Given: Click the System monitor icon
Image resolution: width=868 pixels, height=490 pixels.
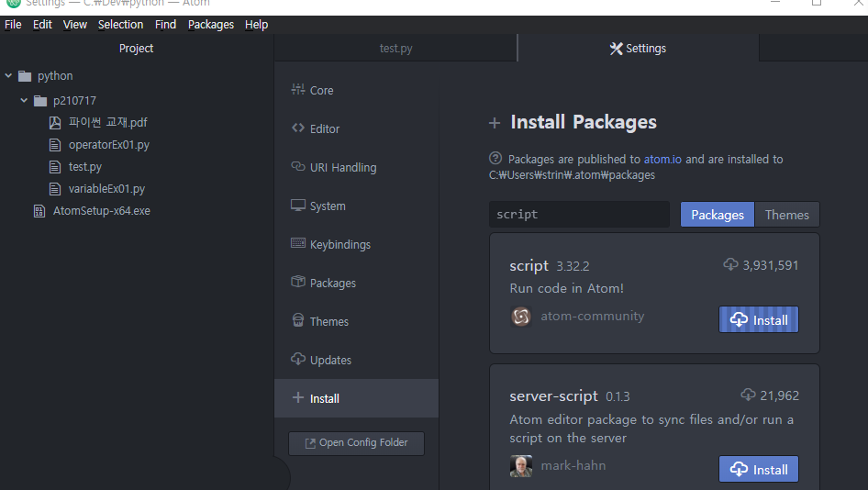Looking at the screenshot, I should coord(298,206).
